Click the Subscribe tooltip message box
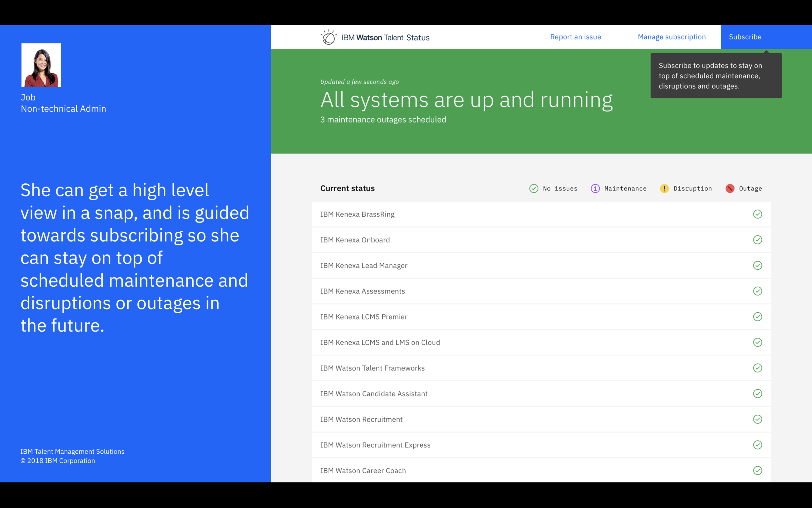812x508 pixels. pyautogui.click(x=716, y=76)
